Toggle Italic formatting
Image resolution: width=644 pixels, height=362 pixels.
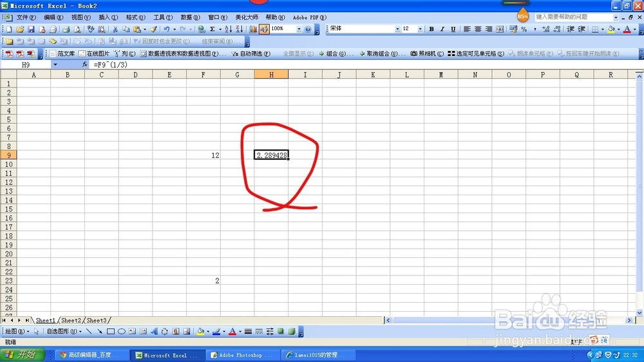442,29
